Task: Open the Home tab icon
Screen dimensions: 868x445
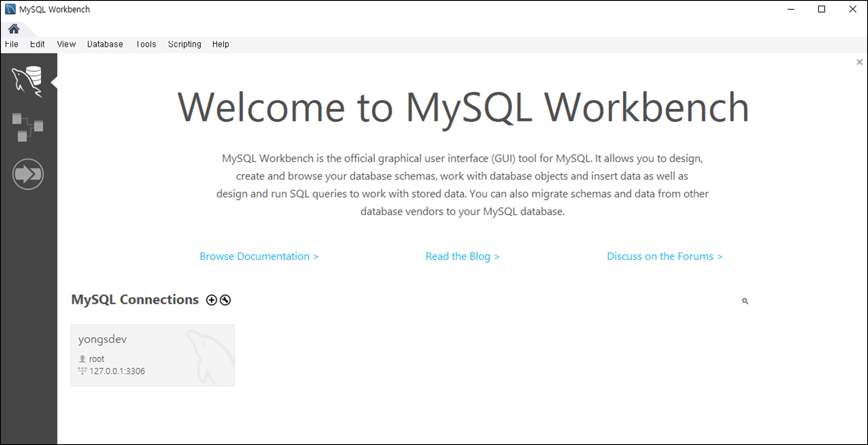Action: pyautogui.click(x=14, y=29)
